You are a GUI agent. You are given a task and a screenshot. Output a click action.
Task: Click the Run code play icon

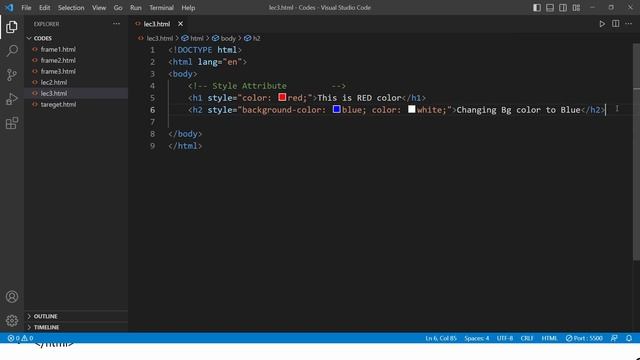pos(602,24)
